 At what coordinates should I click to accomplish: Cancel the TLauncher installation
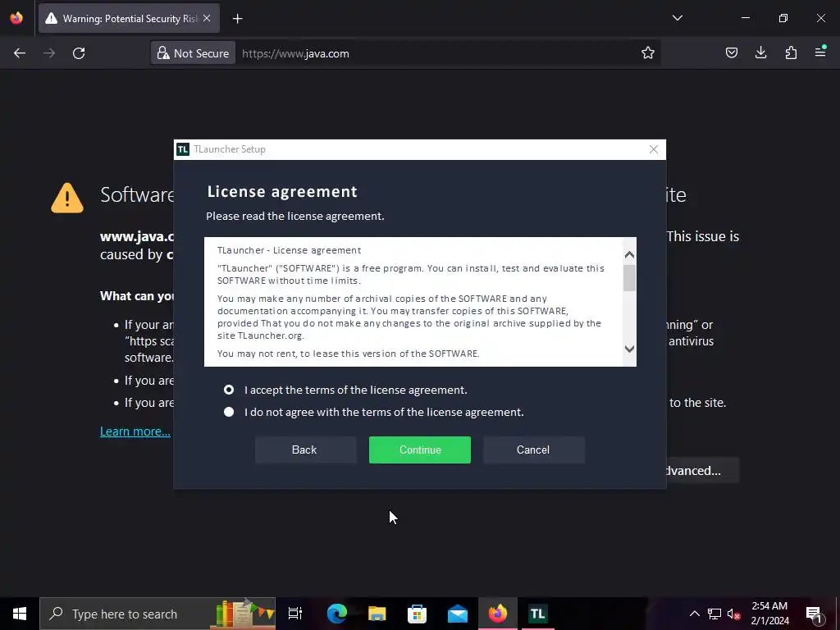[533, 450]
